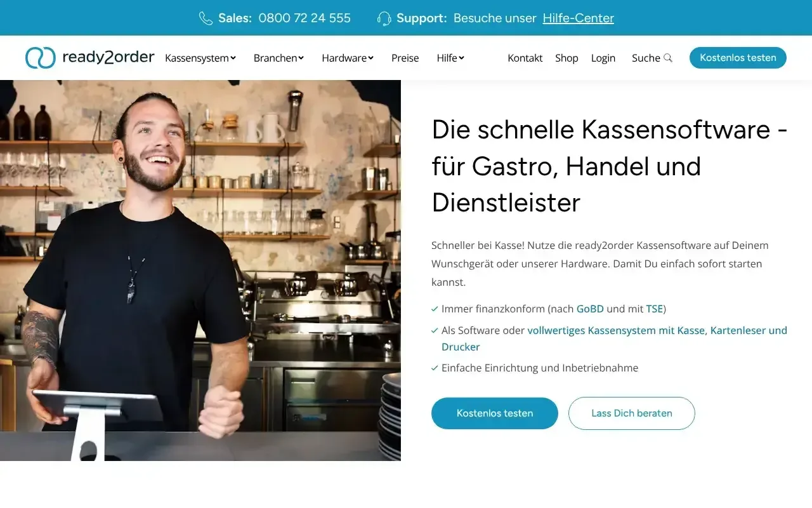Open the Login page
This screenshot has height=508, width=812.
pyautogui.click(x=603, y=58)
